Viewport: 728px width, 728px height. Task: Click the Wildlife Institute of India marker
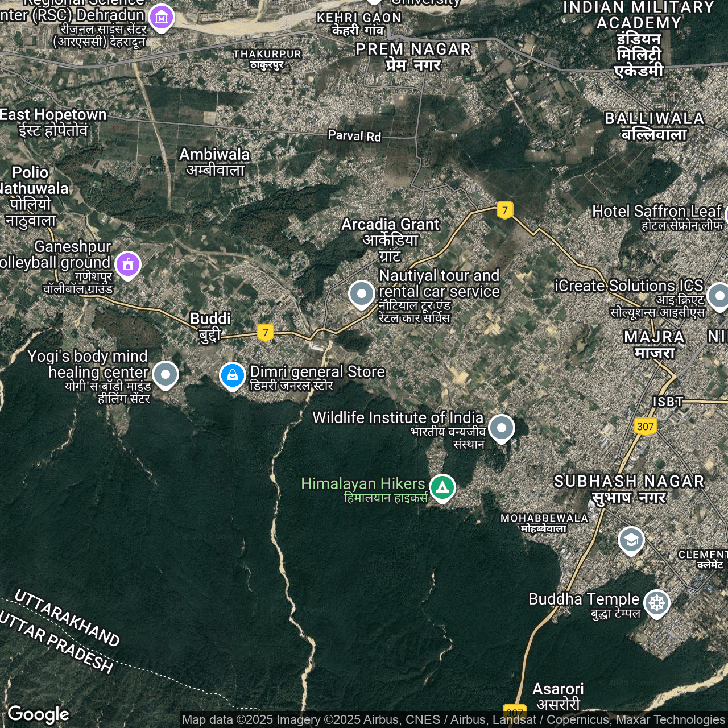(501, 428)
